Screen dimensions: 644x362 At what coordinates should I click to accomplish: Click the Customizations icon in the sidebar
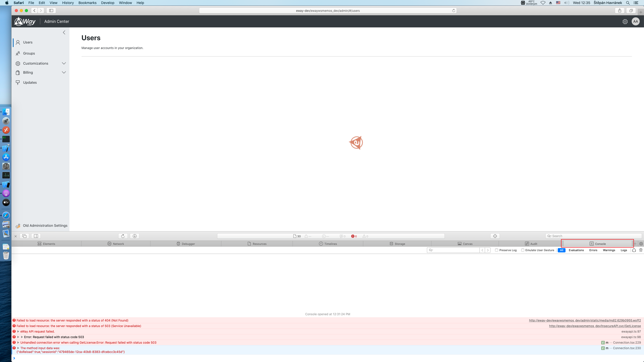(x=18, y=63)
